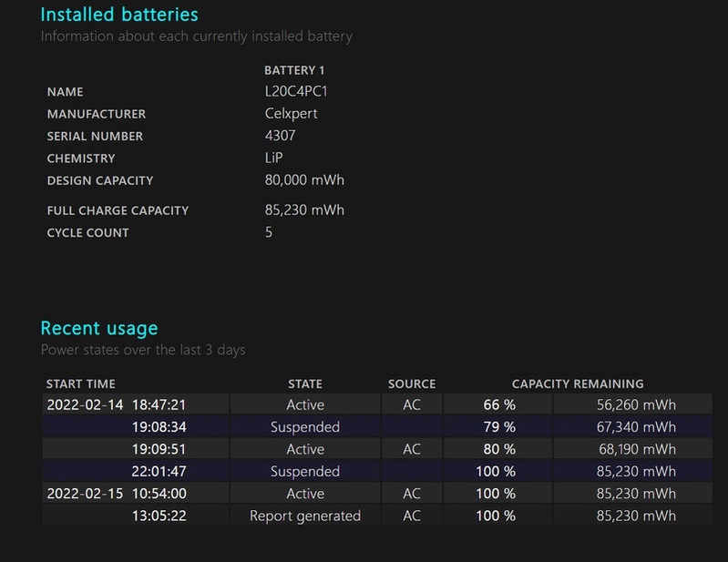Click the START TIME column header

(81, 383)
